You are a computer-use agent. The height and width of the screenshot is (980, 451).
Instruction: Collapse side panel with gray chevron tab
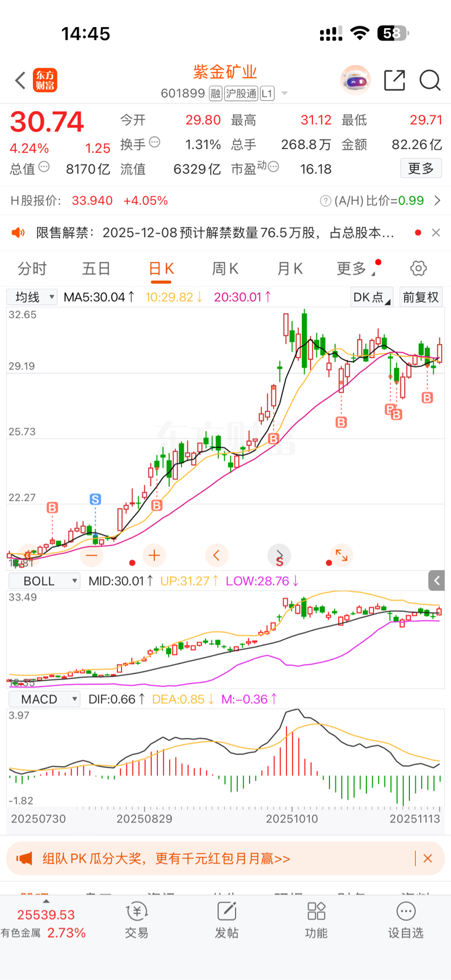click(x=436, y=581)
